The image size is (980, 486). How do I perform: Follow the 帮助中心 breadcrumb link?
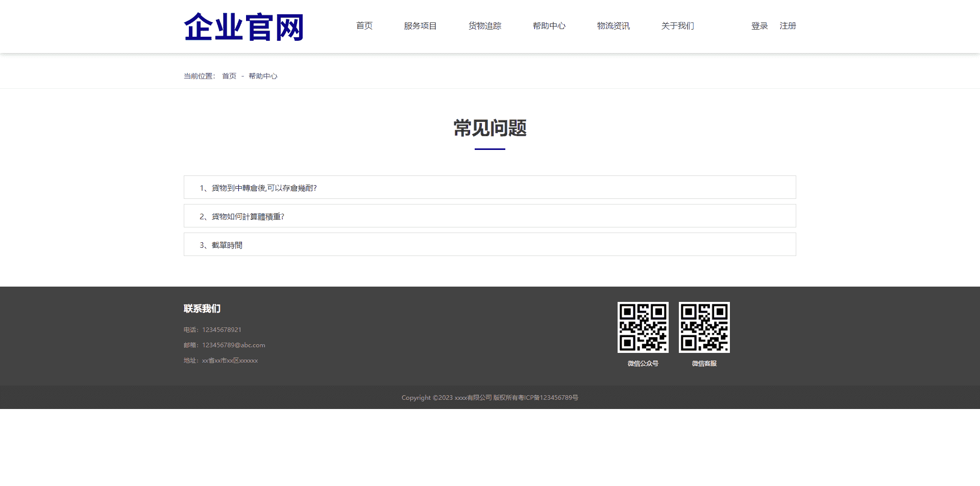pos(263,76)
